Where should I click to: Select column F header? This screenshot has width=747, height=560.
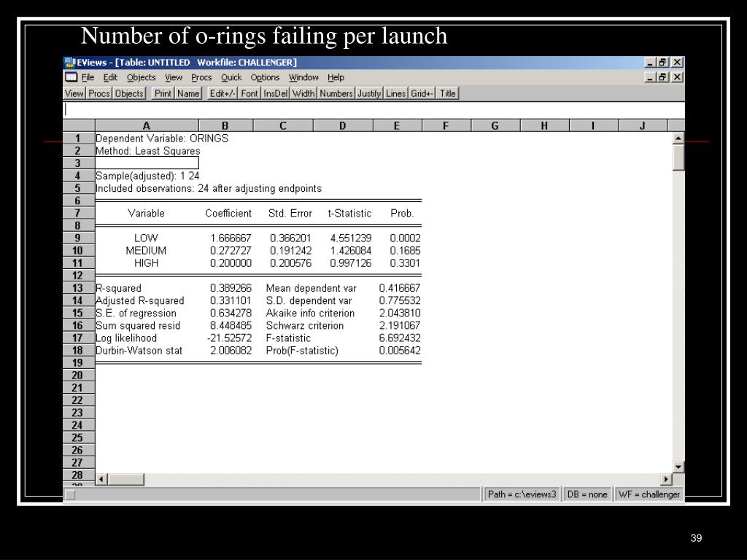click(x=446, y=125)
